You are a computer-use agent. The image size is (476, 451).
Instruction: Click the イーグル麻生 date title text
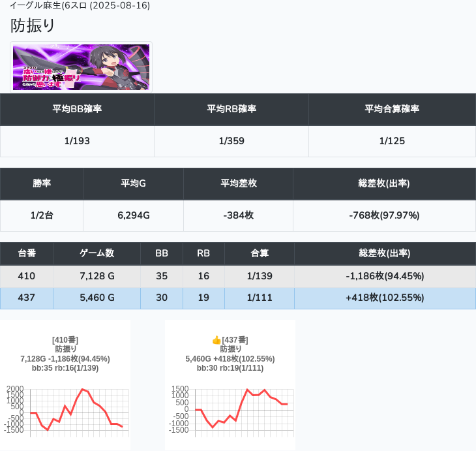pyautogui.click(x=80, y=6)
